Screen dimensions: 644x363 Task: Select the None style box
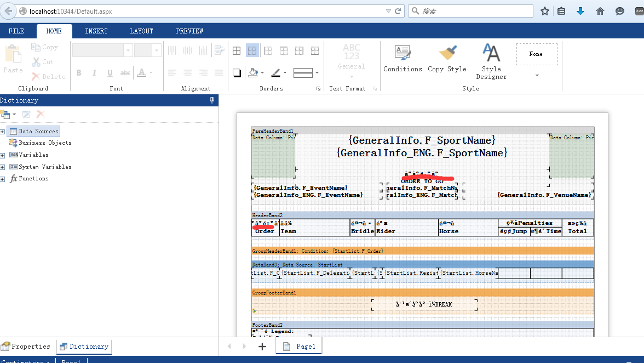537,54
